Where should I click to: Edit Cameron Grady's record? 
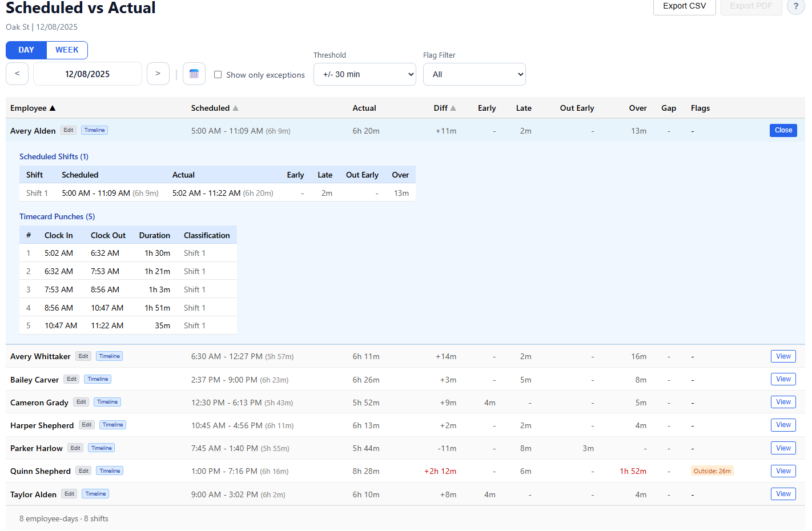pos(81,402)
